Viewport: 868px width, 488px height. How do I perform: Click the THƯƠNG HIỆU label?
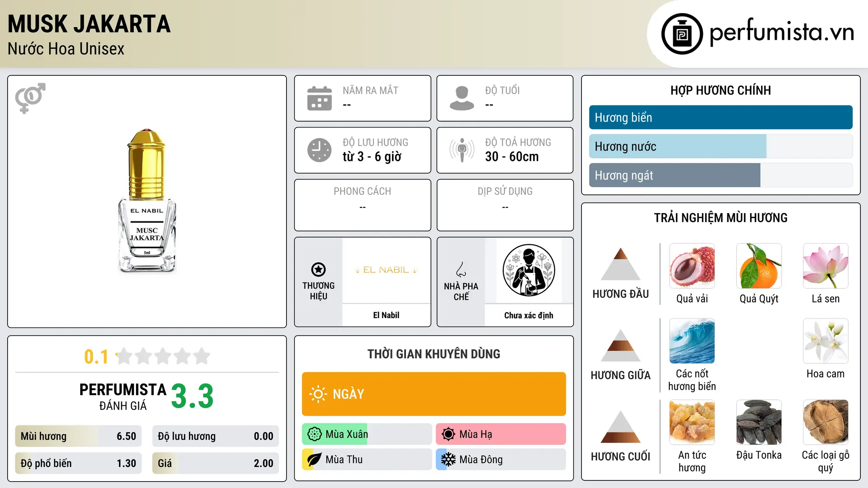click(318, 291)
